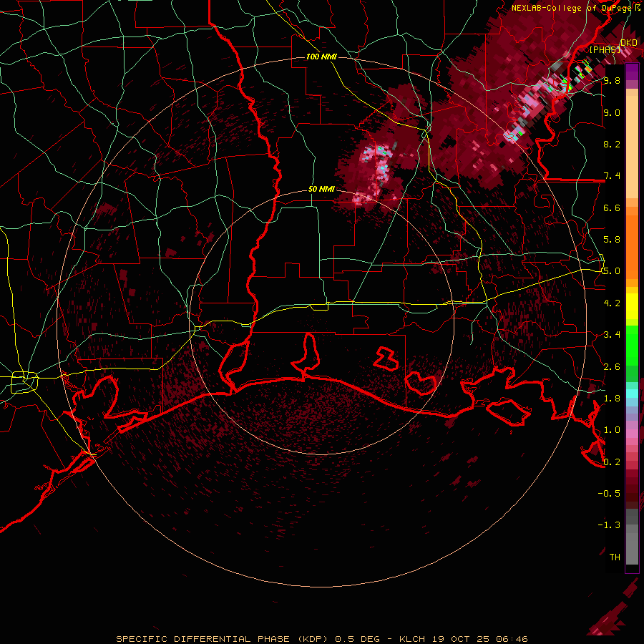Click the "TH" threshold label on scale
The height and width of the screenshot is (644, 644).
click(615, 557)
